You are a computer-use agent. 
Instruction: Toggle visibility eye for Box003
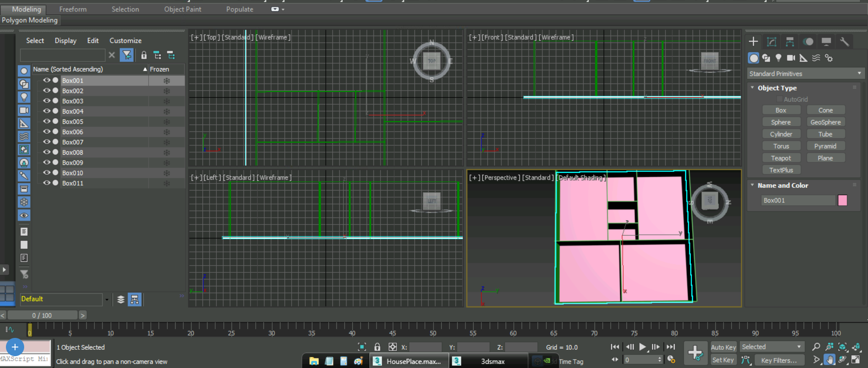coord(46,101)
